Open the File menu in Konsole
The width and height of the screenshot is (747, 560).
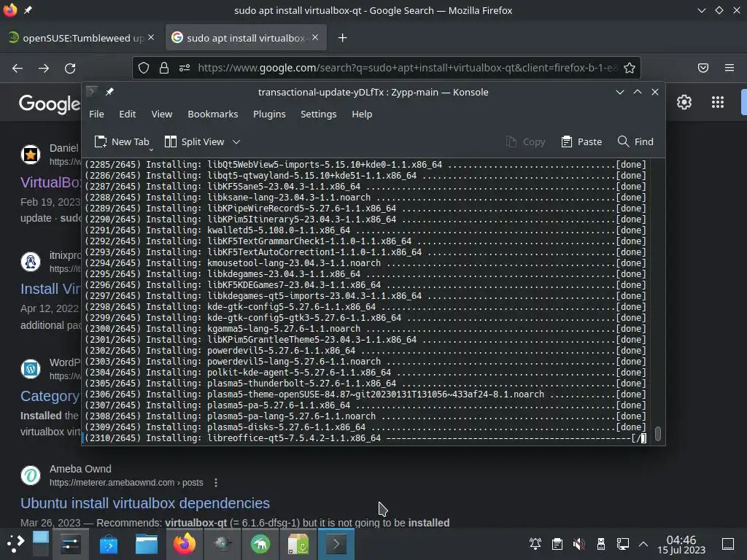click(x=96, y=114)
